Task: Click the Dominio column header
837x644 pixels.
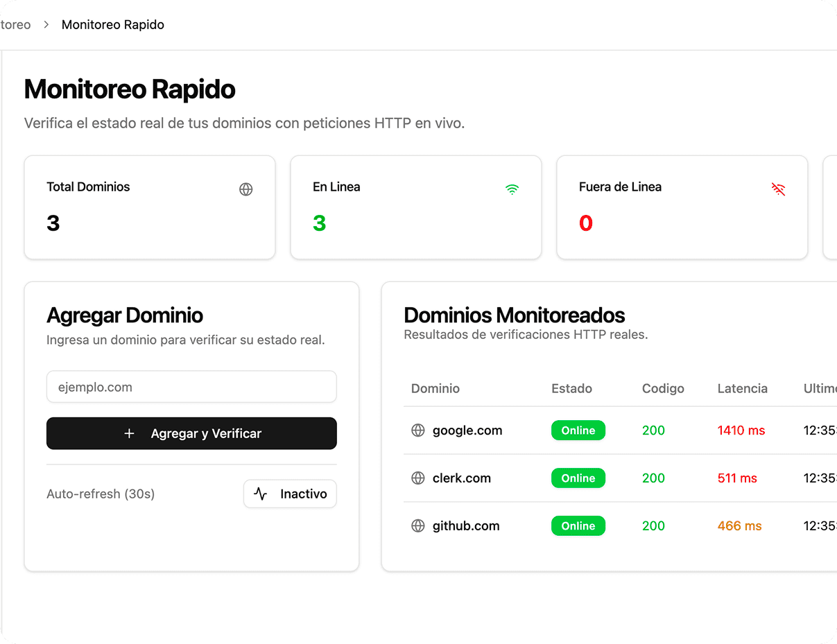Action: click(x=435, y=388)
